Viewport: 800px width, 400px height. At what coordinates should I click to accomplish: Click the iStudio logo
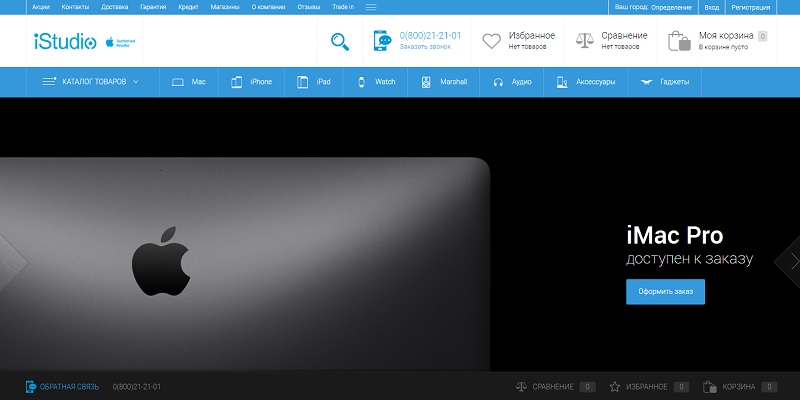click(x=65, y=41)
